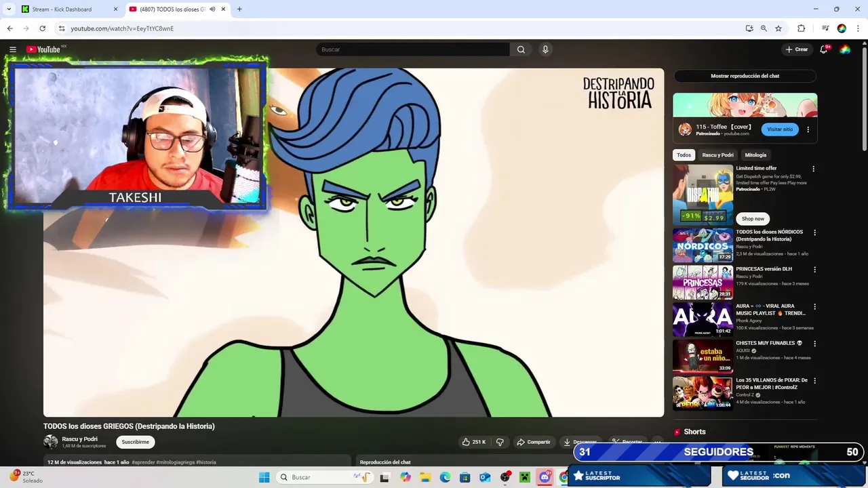Image resolution: width=868 pixels, height=488 pixels.
Task: Click the Crear button
Action: 797,49
